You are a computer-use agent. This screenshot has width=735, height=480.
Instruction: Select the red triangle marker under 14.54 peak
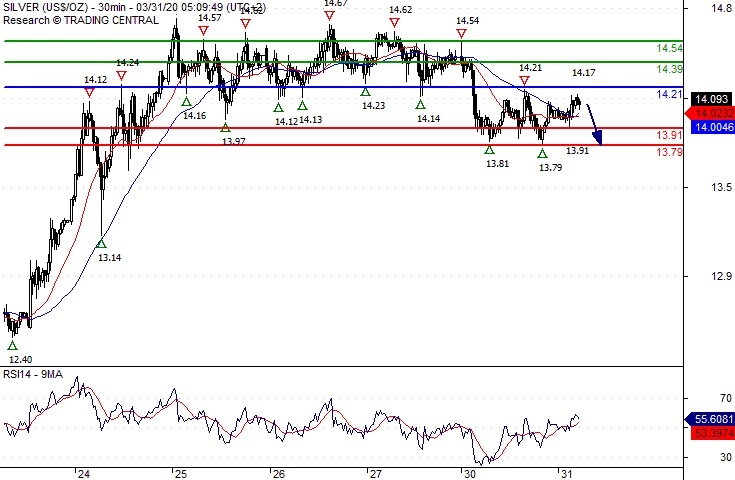point(461,33)
